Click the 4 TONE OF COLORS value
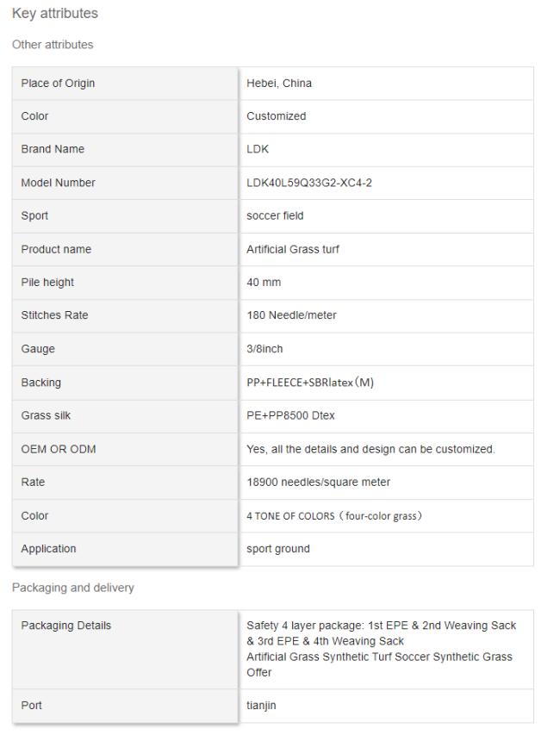Screen dimensions: 560x735 click(x=333, y=515)
